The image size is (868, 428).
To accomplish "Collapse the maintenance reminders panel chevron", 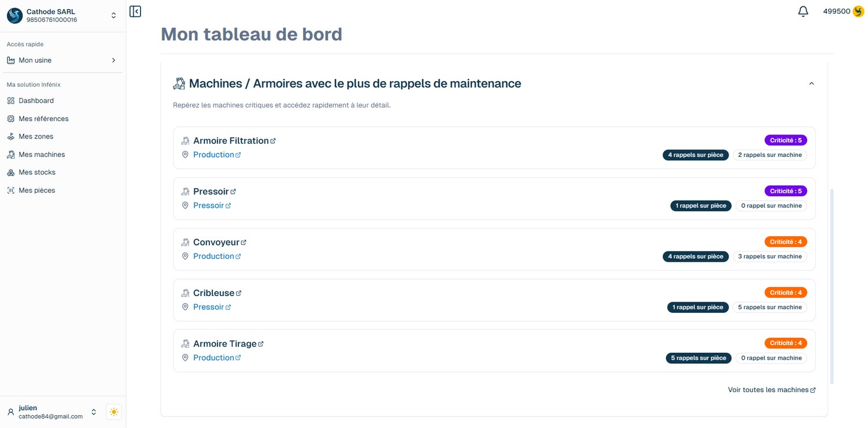I will pyautogui.click(x=811, y=83).
